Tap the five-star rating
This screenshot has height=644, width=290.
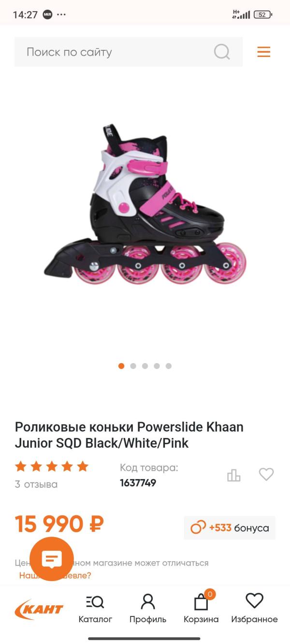point(52,467)
